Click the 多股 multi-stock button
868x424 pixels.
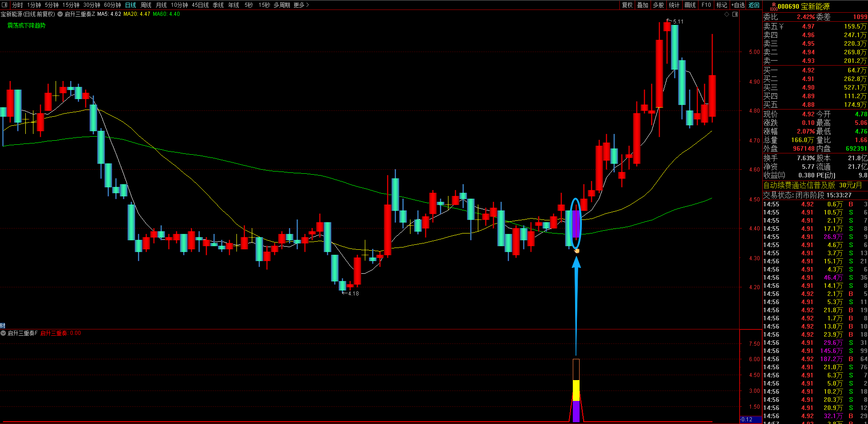coord(658,5)
